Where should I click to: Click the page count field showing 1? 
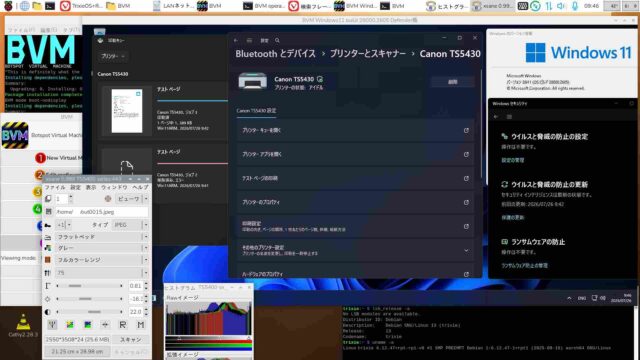tap(61, 199)
